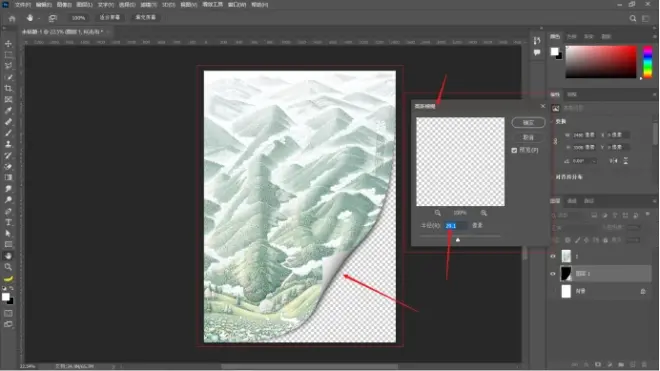The image size is (660, 371).
Task: Select the Blur tool
Action: point(8,189)
